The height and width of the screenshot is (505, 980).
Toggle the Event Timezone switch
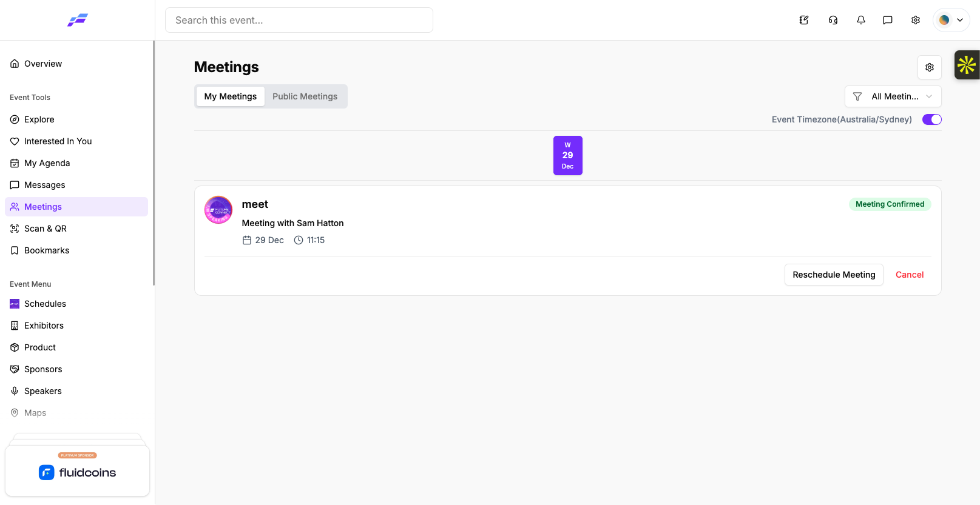click(x=932, y=119)
